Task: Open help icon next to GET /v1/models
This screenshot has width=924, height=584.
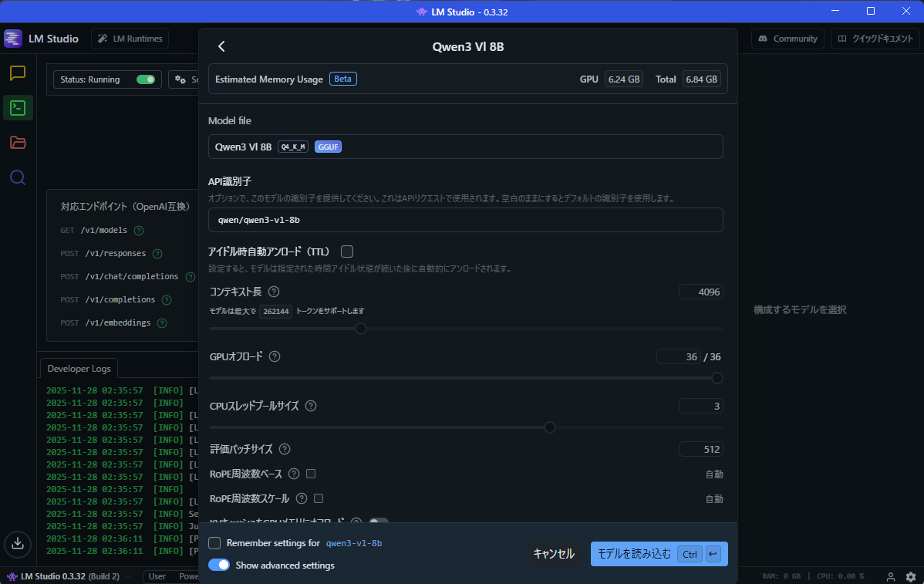Action: (x=139, y=231)
